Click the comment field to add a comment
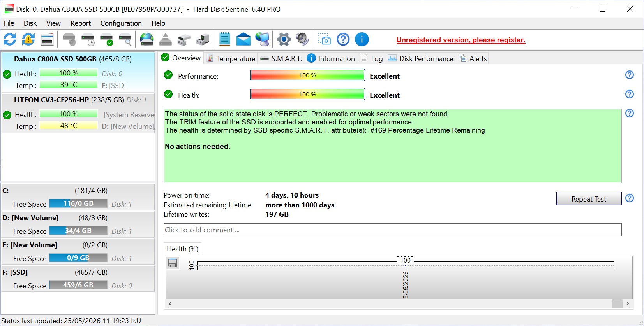 pyautogui.click(x=392, y=230)
